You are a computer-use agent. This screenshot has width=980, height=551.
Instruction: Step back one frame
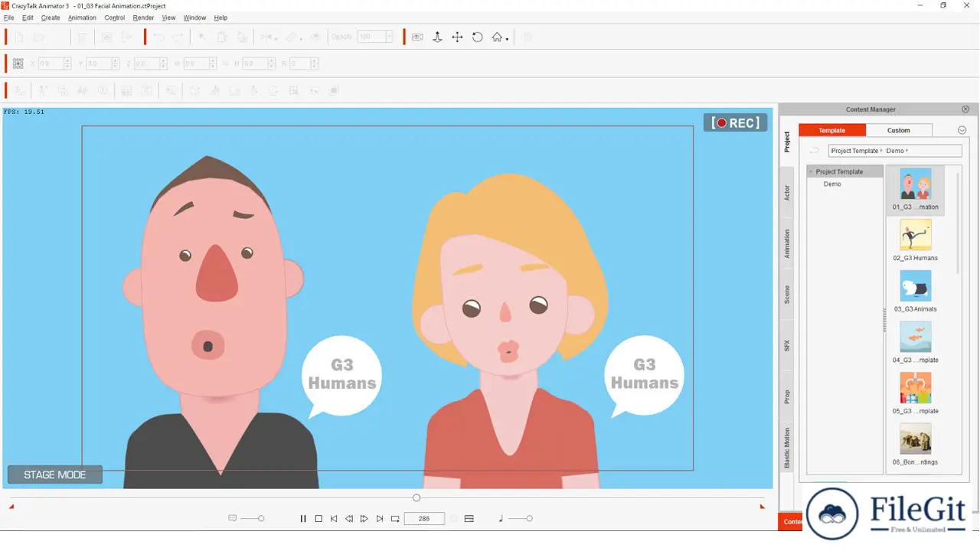(349, 518)
